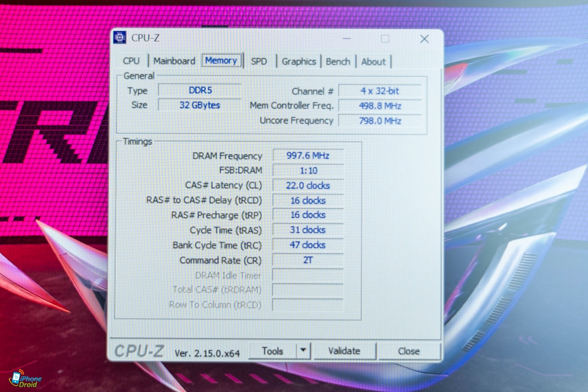The height and width of the screenshot is (392, 588).
Task: Select the 498.8 MHz controller frequency value
Action: [380, 106]
